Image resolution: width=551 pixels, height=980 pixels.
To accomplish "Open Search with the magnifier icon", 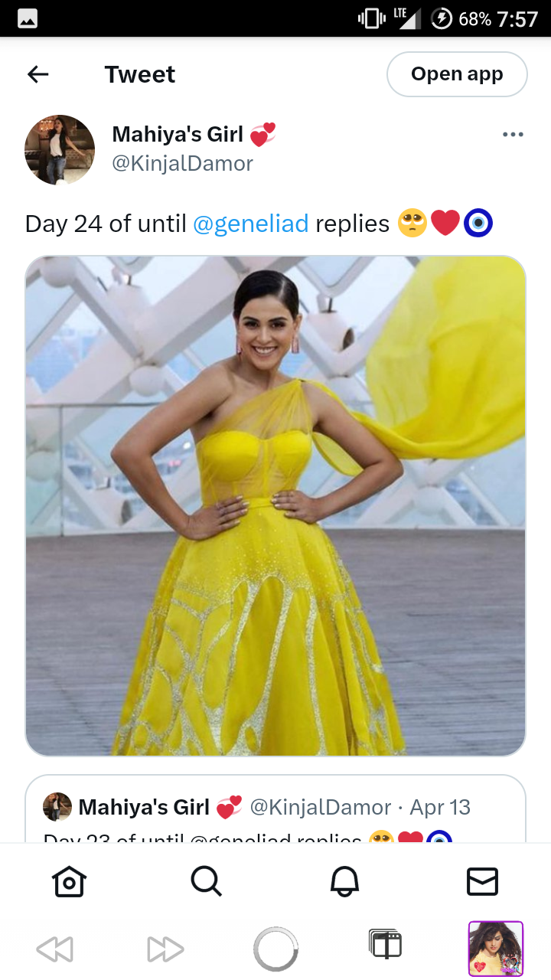I will [207, 882].
